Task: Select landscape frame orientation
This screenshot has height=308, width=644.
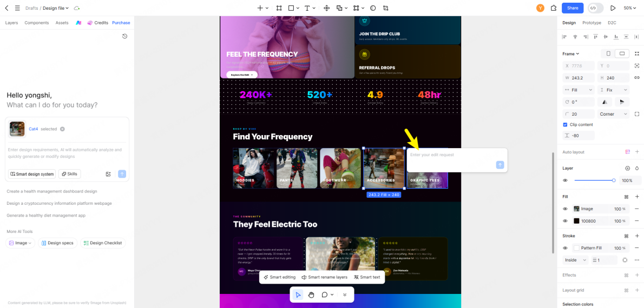Action: point(622,53)
